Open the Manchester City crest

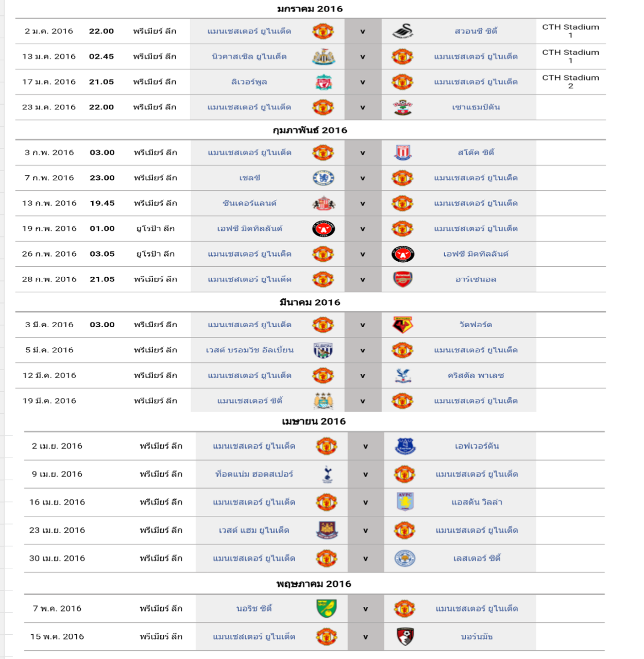tap(323, 401)
